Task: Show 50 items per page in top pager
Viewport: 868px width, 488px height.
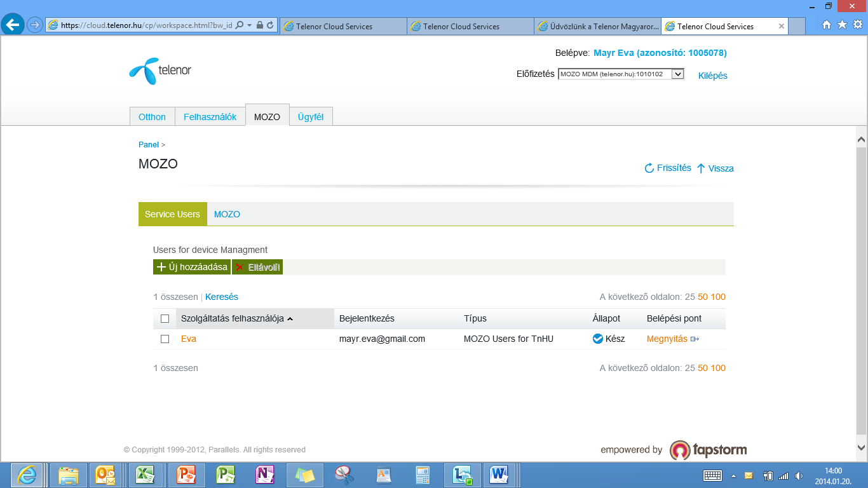Action: click(x=703, y=297)
